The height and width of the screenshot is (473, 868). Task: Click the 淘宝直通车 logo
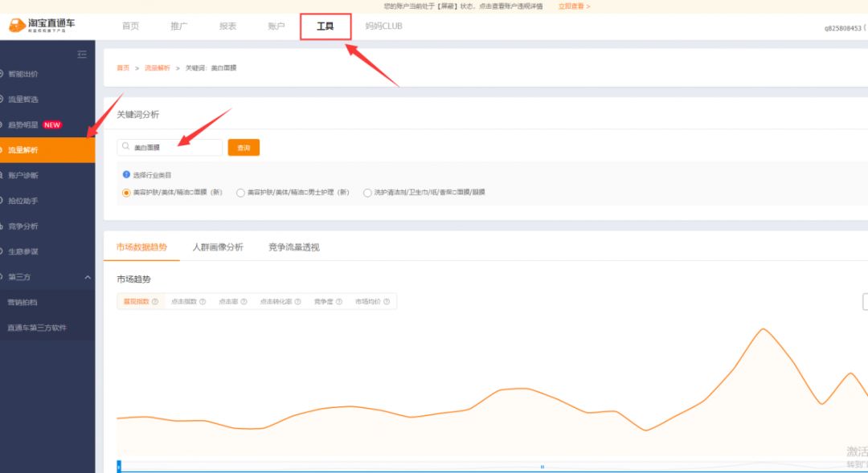(x=42, y=26)
